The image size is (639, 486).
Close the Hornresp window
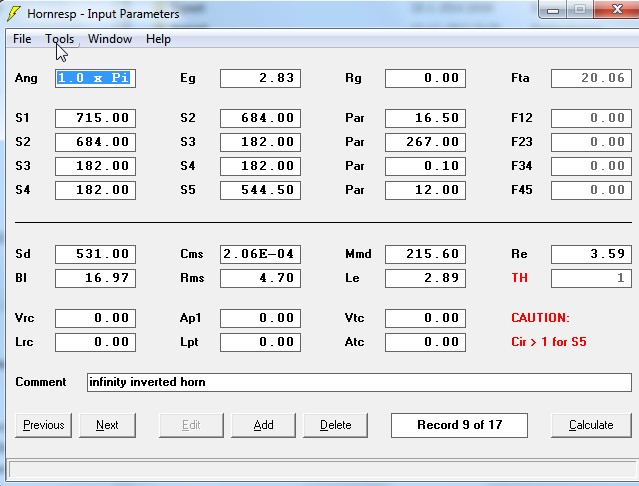[x=617, y=9]
